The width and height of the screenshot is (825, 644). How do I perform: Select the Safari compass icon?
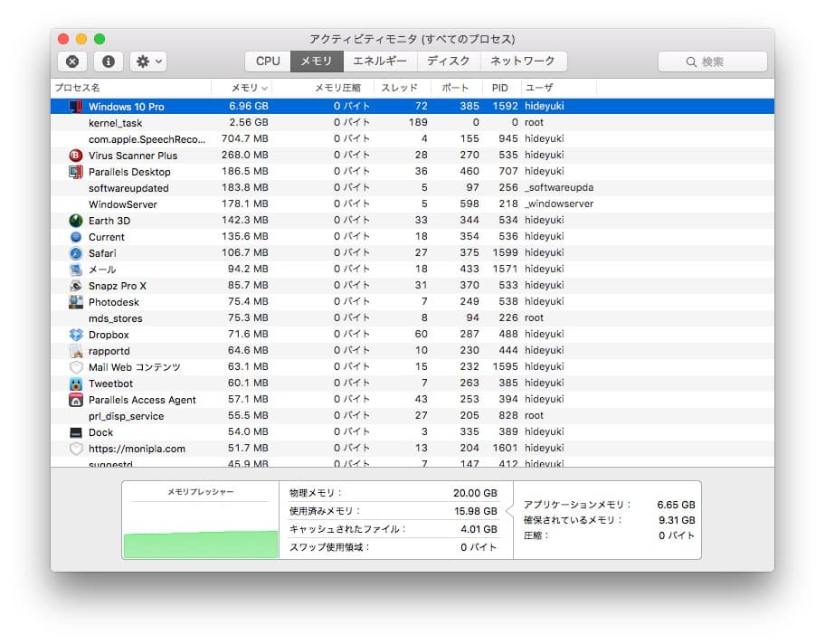(76, 253)
